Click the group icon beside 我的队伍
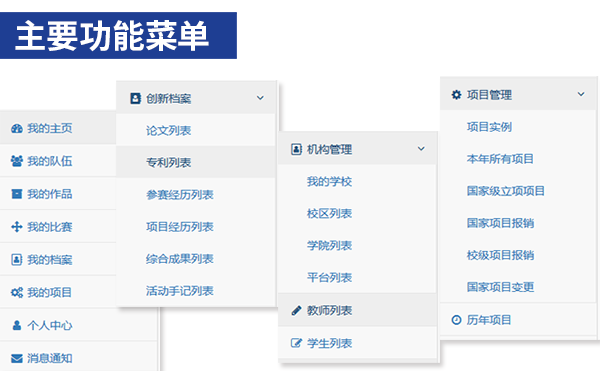The height and width of the screenshot is (371, 600). click(17, 161)
